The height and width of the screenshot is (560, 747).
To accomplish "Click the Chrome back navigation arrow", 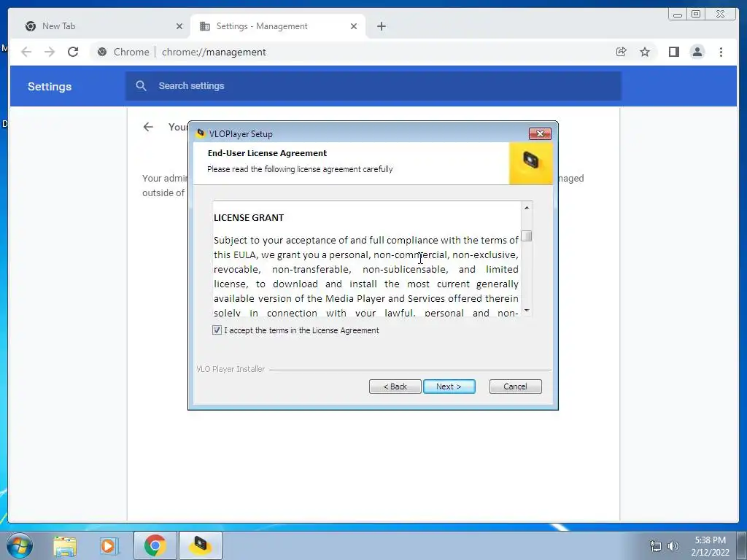I will point(26,52).
